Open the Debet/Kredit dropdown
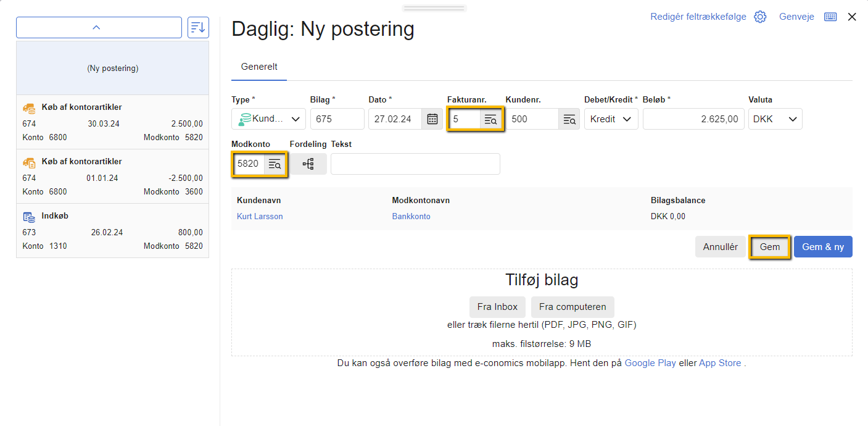Screen dimensions: 868x426 pos(611,119)
